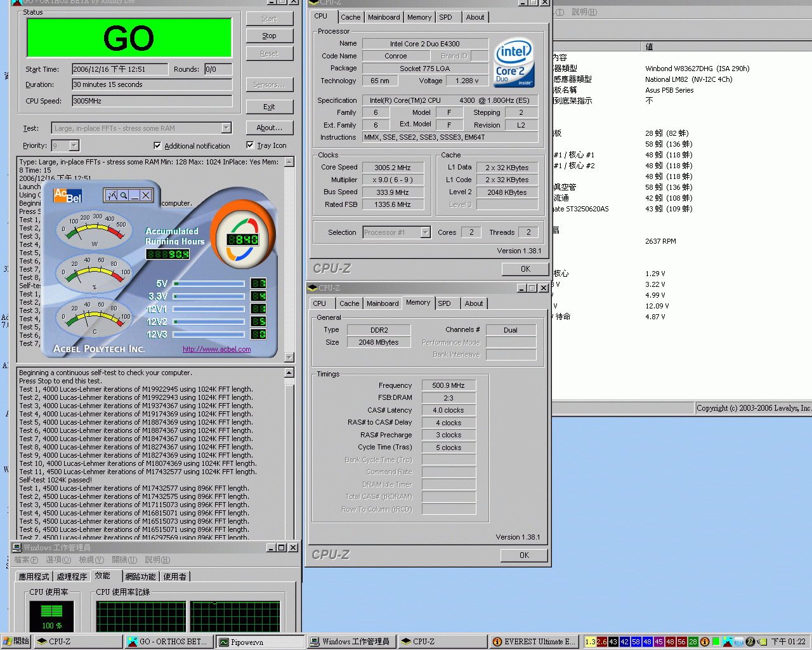
Task: Click the volcano ORTHOS tray icon
Action: pos(728,642)
